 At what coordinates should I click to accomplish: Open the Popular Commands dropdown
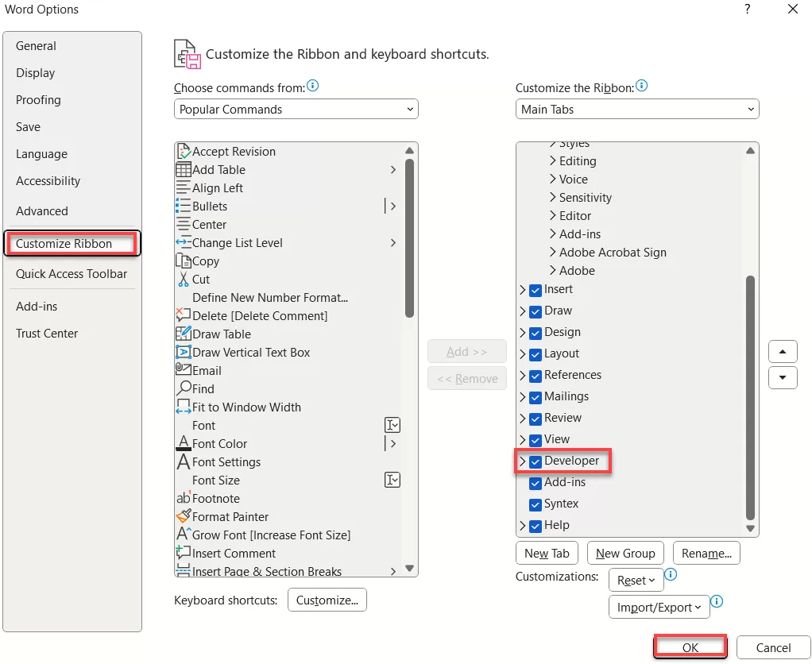[296, 110]
